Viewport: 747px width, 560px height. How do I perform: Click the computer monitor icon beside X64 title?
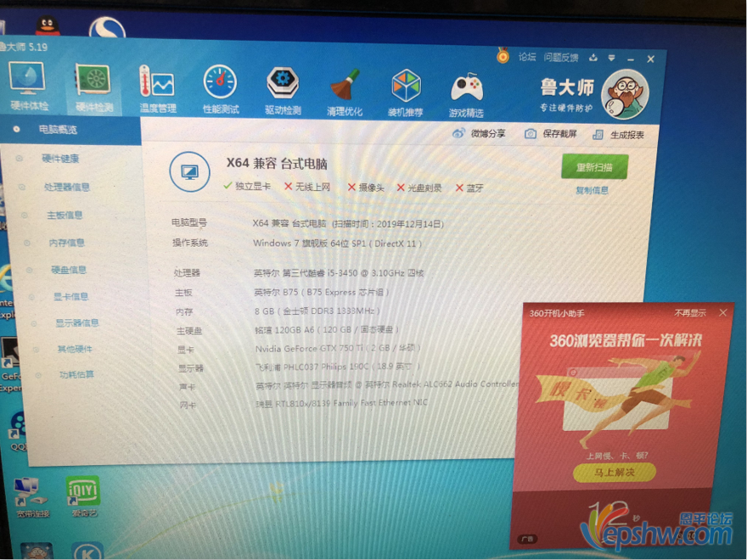pos(189,172)
